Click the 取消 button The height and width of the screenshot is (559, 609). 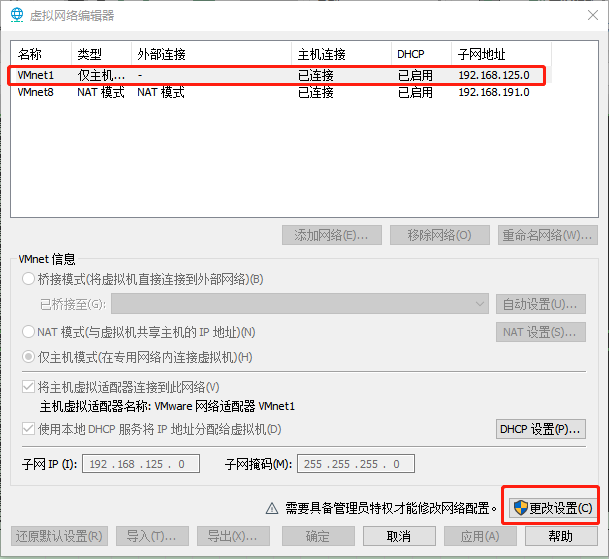point(399,536)
